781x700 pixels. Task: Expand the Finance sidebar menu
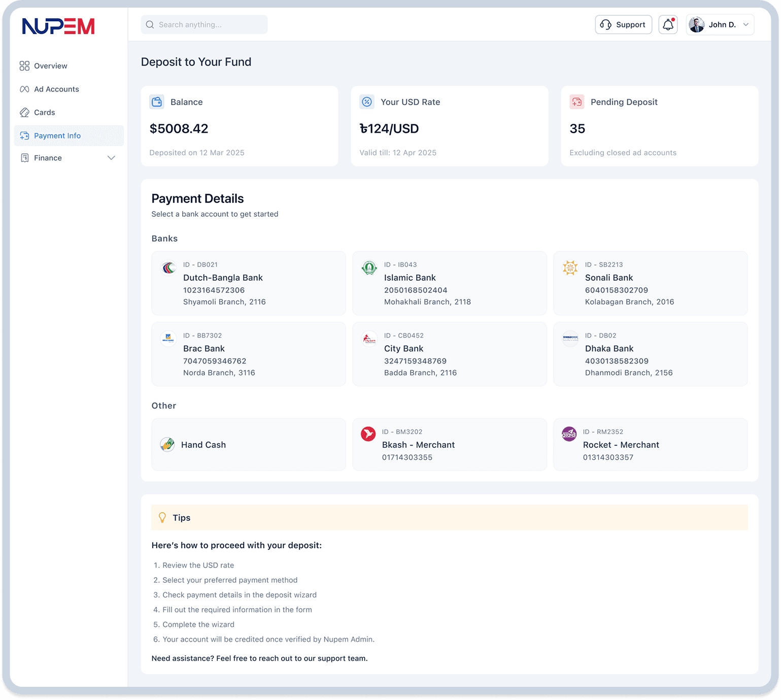111,158
